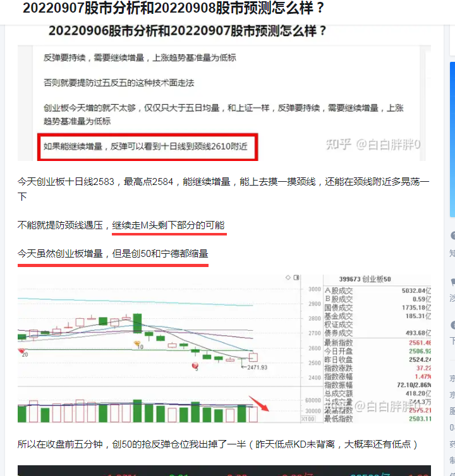This screenshot has width=455, height=476.
Task: Click the paragraph 所以在收盘前五分钟，创50的抢反弹仓位我出掉了一半
Action: coord(217,444)
